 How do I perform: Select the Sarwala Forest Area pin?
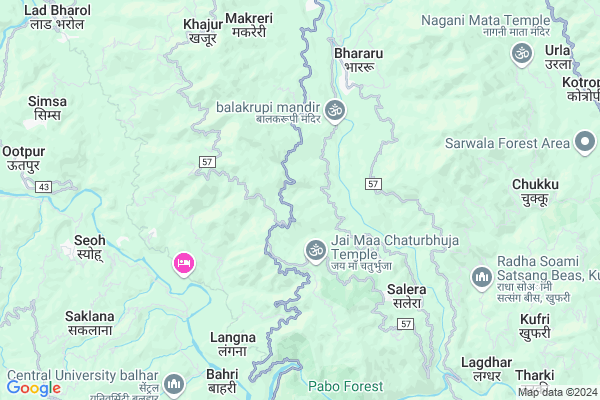tap(585, 143)
